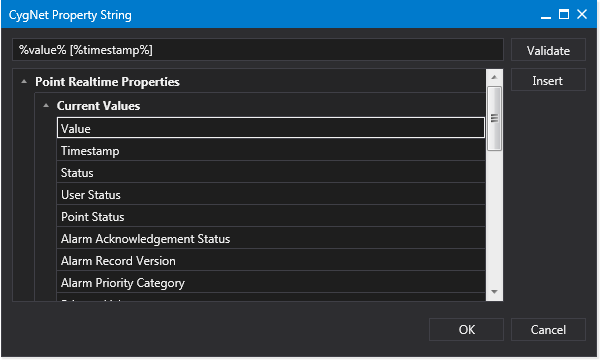This screenshot has height=360, width=600.
Task: Dismiss the dialog with Cancel
Action: point(548,329)
